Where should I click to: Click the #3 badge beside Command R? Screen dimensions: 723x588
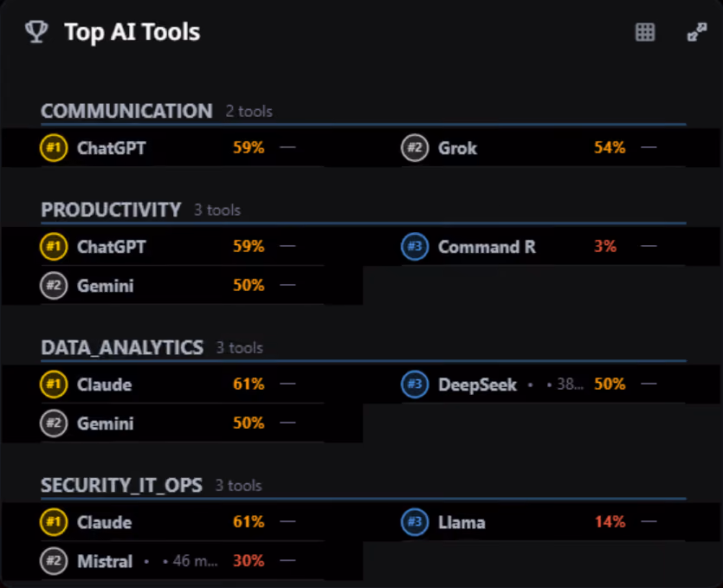point(415,246)
